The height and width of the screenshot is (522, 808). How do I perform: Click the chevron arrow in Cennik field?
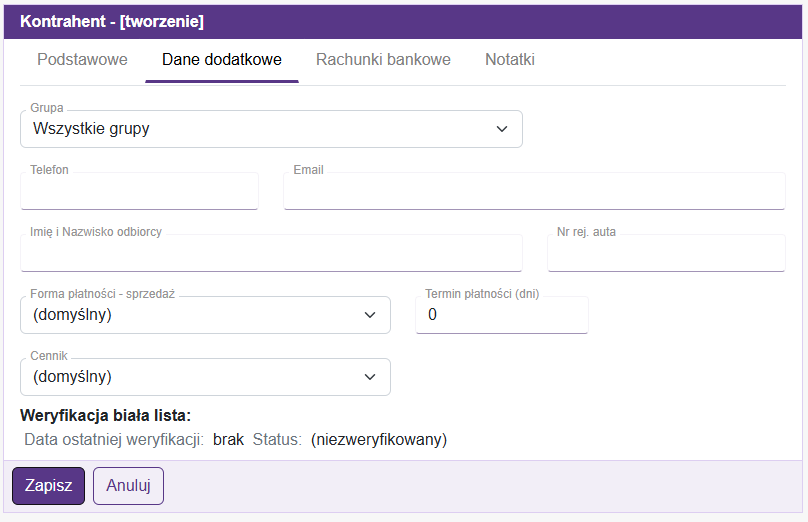(x=370, y=377)
